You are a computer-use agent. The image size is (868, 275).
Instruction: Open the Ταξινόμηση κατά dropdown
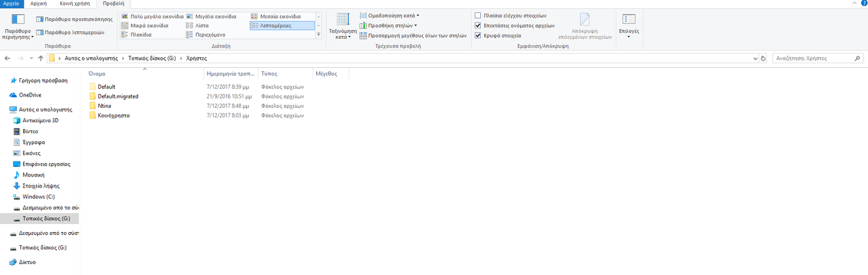tap(343, 26)
